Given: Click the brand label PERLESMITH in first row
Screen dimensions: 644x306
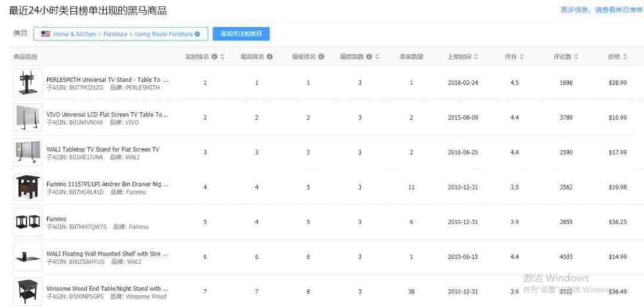Looking at the screenshot, I should point(143,88).
